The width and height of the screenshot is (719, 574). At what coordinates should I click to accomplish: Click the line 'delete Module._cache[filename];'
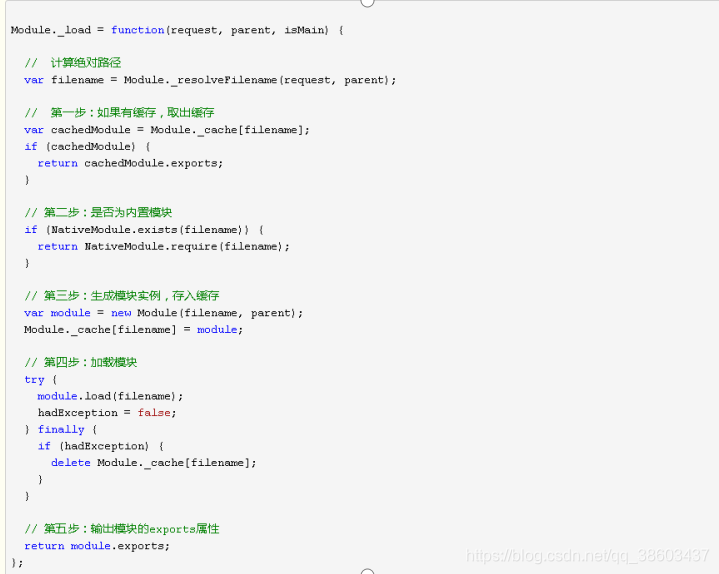coord(154,463)
